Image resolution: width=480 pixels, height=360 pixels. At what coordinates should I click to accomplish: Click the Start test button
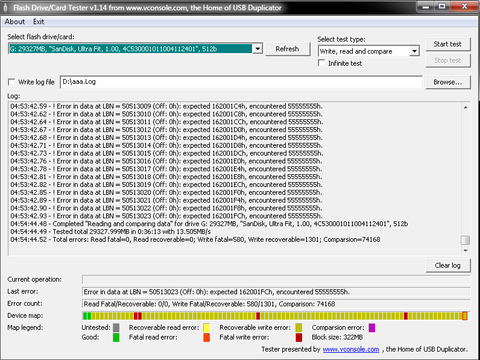tap(448, 44)
